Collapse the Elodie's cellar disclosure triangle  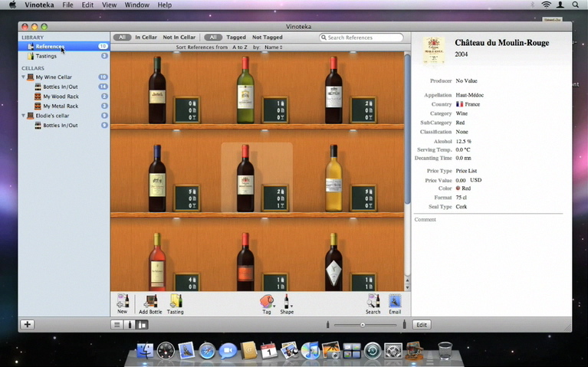(23, 116)
